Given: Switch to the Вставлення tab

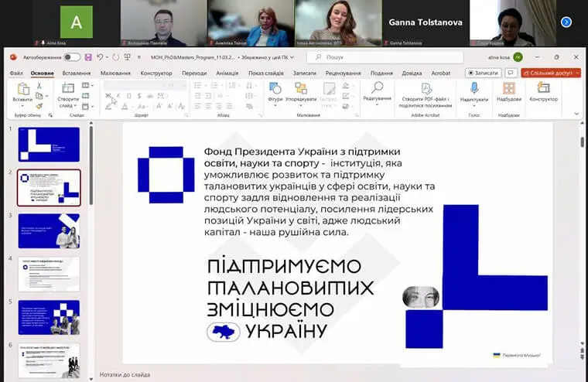Looking at the screenshot, I should click(x=77, y=73).
